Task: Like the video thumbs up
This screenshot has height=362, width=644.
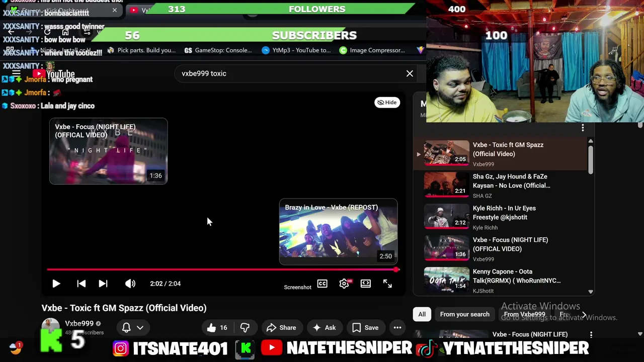Action: point(217,328)
